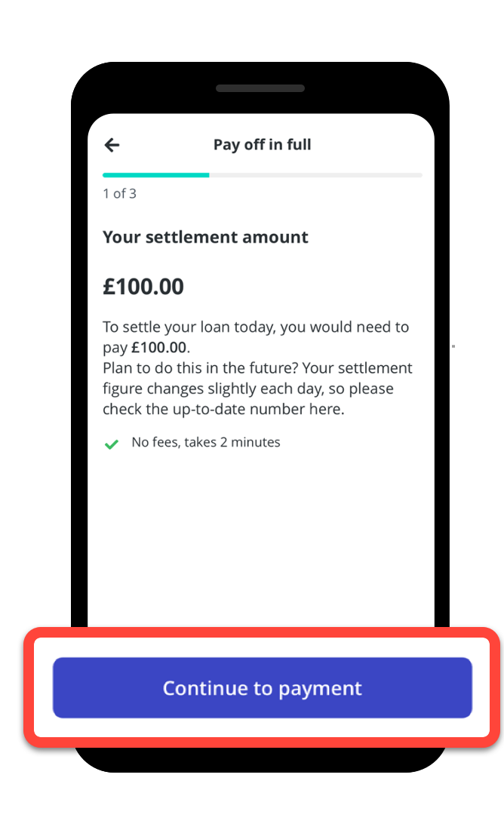Click the gray unfilled progress bar area
504x833 pixels.
pos(317,174)
